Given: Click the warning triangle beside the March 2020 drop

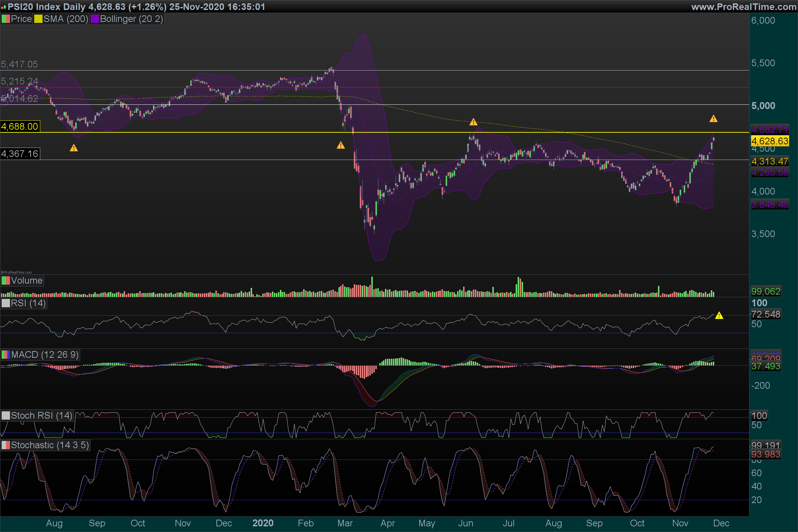Looking at the screenshot, I should coord(340,146).
